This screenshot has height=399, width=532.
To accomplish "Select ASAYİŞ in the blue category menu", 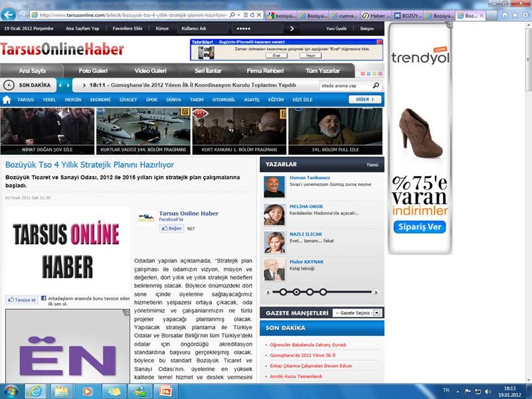I will (x=252, y=100).
